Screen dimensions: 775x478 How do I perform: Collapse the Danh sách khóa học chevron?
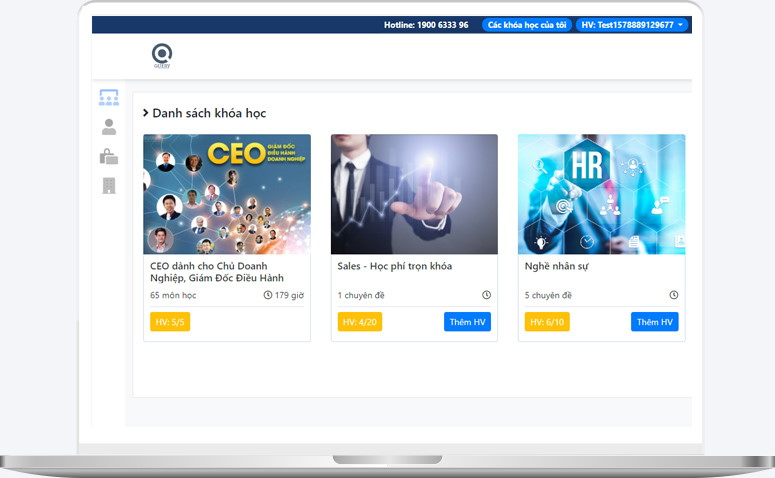(x=145, y=114)
